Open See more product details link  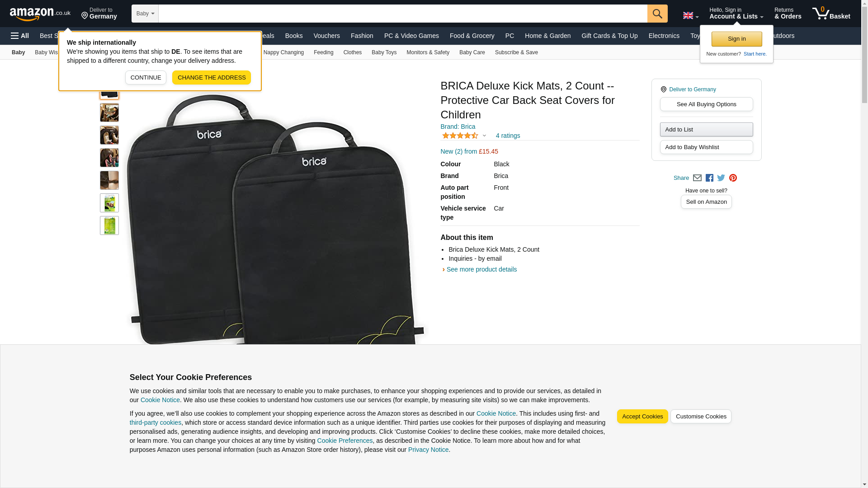481,269
